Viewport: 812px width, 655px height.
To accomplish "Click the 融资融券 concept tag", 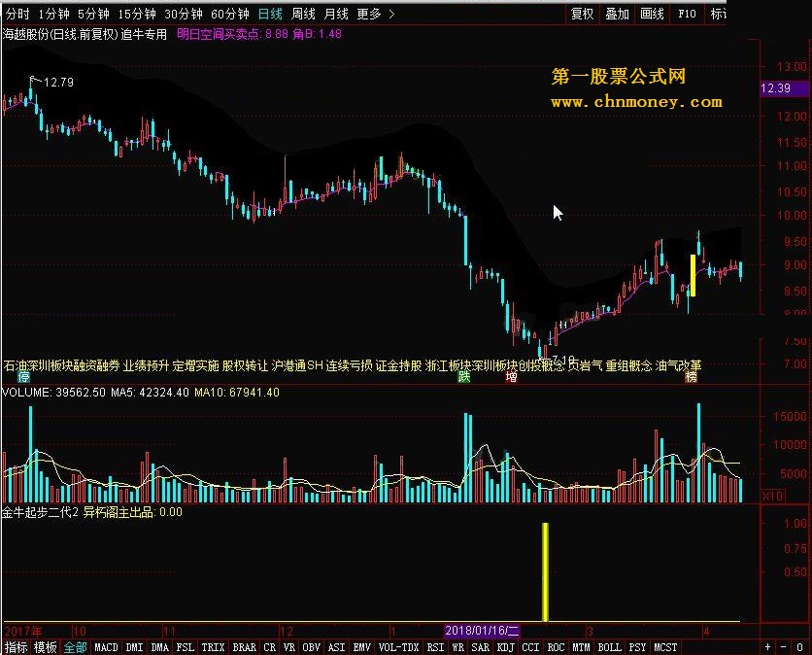I will click(x=97, y=365).
